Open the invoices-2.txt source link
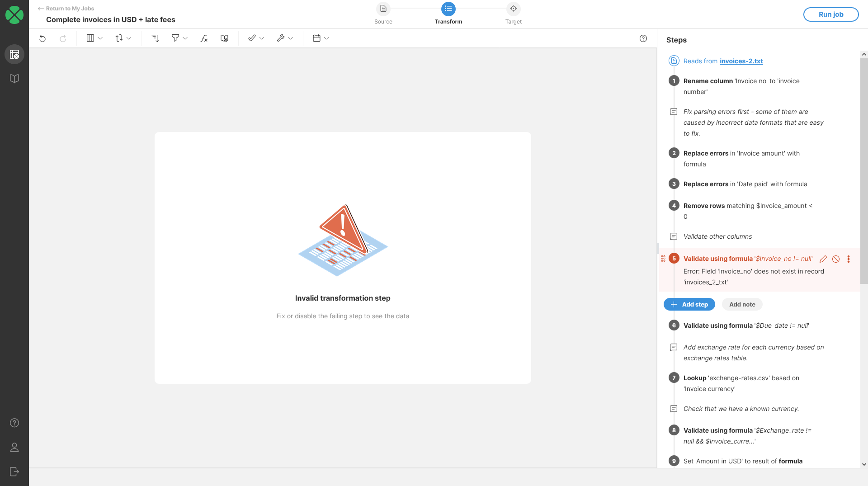 tap(741, 61)
